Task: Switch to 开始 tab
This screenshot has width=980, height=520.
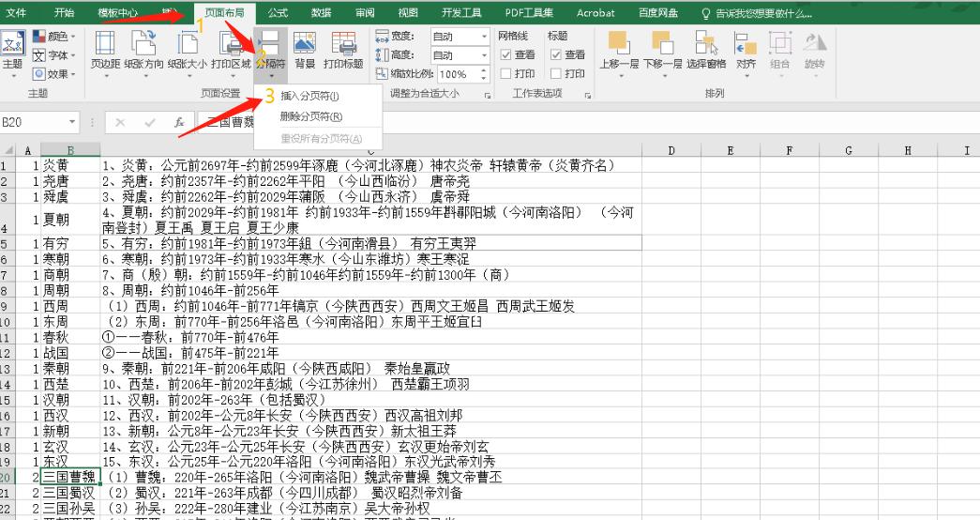Action: point(64,12)
